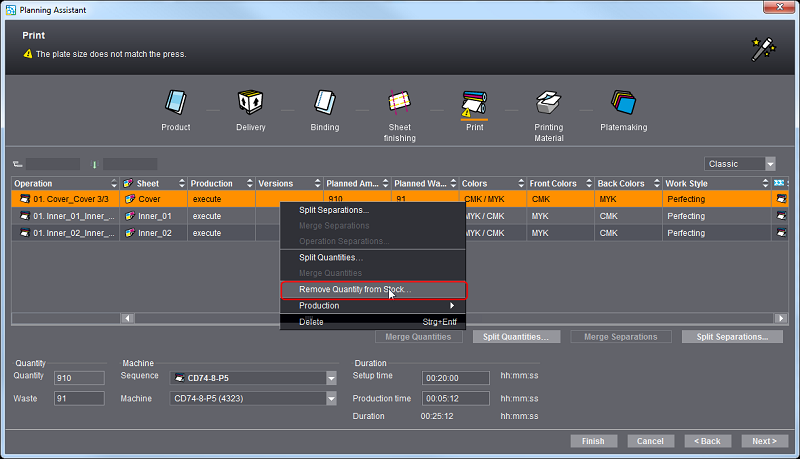Click the Split Quantities button below table
This screenshot has height=459, width=800.
tap(515, 337)
